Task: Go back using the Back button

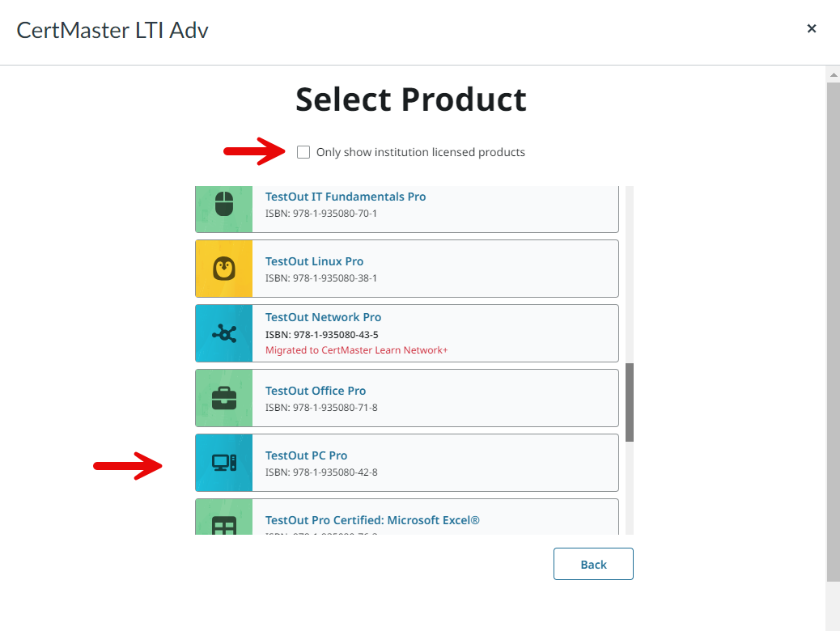Action: click(593, 564)
